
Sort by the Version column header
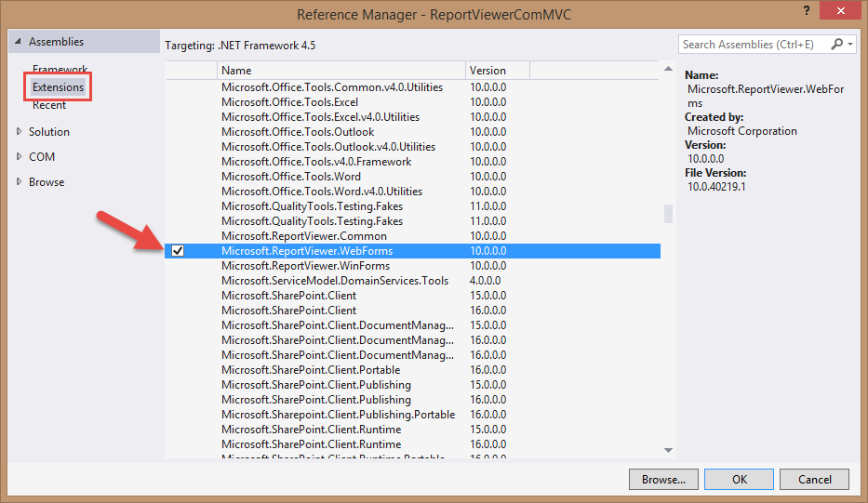coord(497,71)
